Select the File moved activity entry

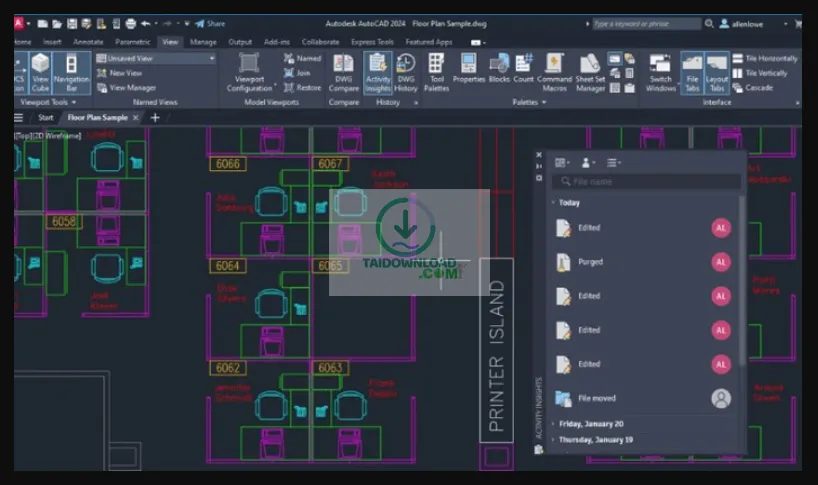pos(643,398)
